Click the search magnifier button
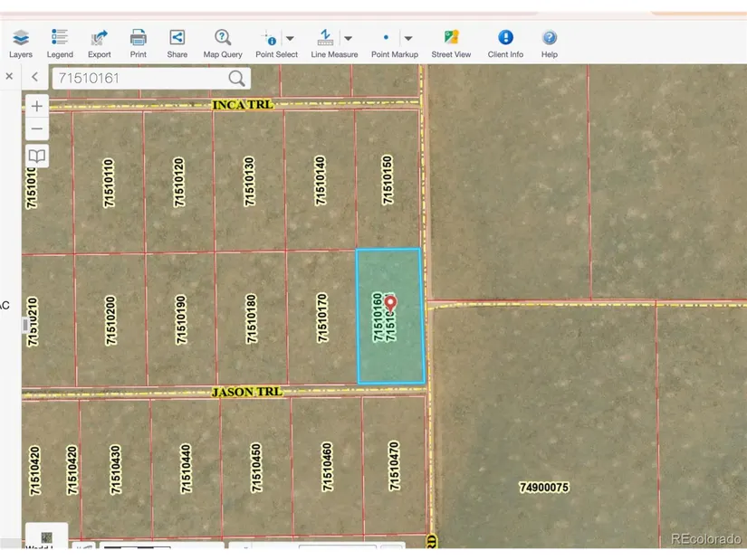This screenshot has width=747, height=560. 236,78
